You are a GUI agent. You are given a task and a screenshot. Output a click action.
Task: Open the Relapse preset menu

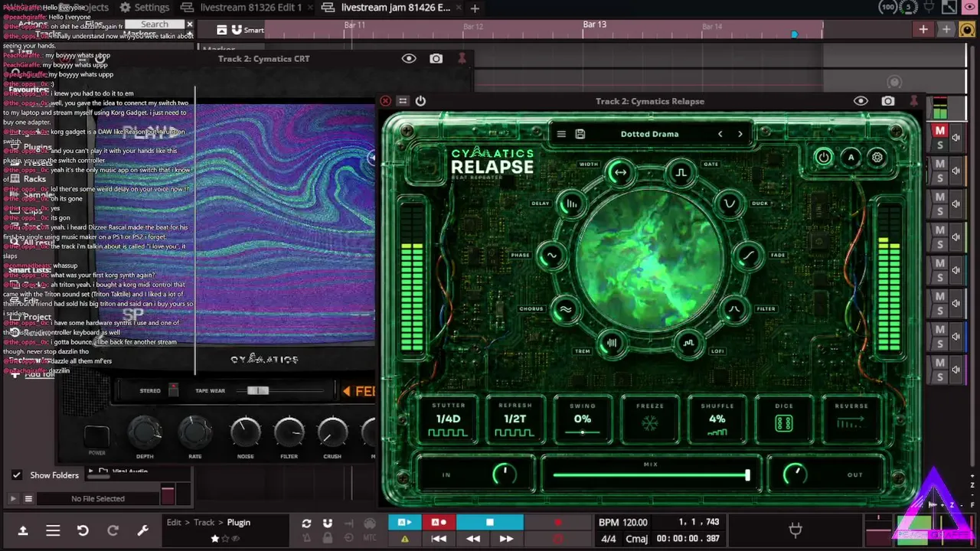pyautogui.click(x=561, y=134)
